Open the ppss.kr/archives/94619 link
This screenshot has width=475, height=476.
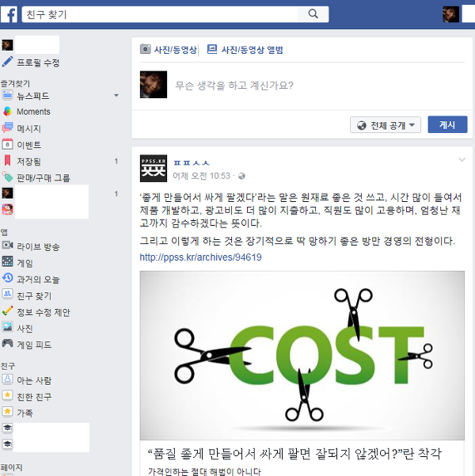(200, 257)
